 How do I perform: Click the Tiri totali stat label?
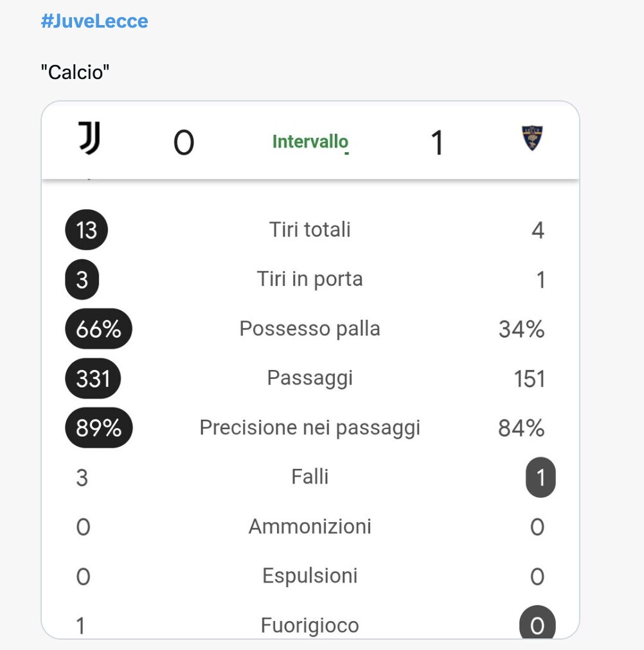pyautogui.click(x=310, y=229)
